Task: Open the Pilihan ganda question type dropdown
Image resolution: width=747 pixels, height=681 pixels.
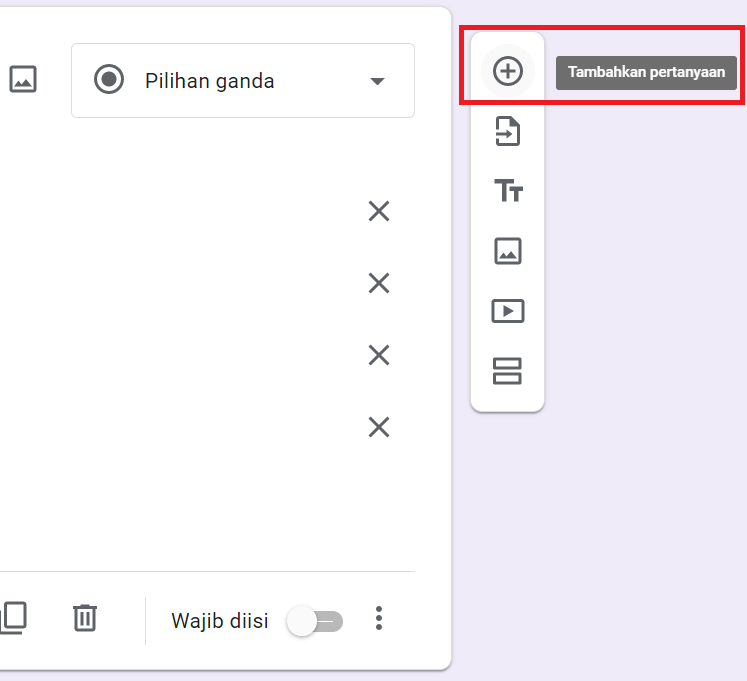Action: click(242, 80)
